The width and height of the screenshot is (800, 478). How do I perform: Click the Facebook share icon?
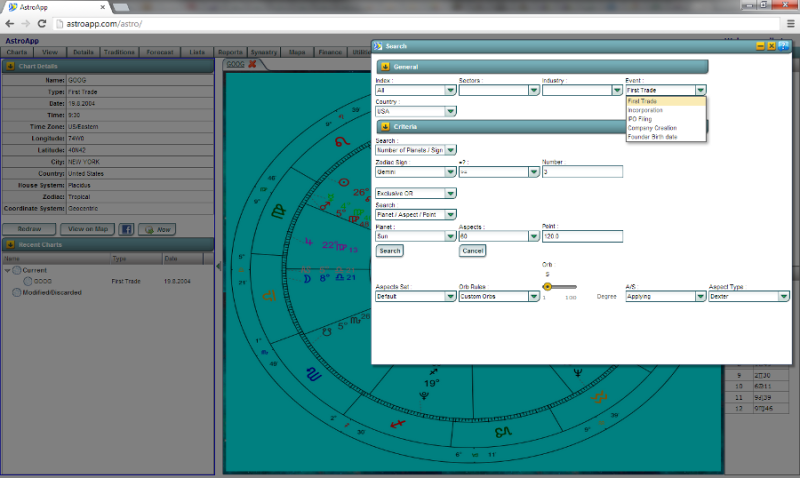[127, 229]
